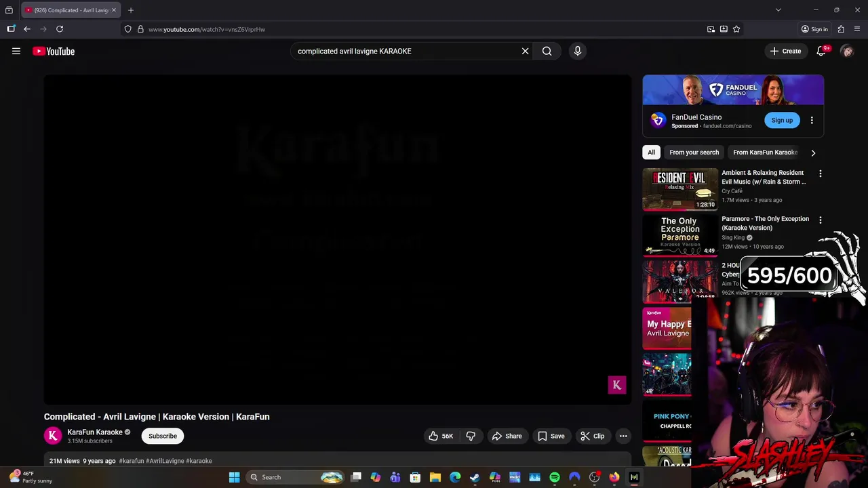Open browser application menu

[857, 29]
